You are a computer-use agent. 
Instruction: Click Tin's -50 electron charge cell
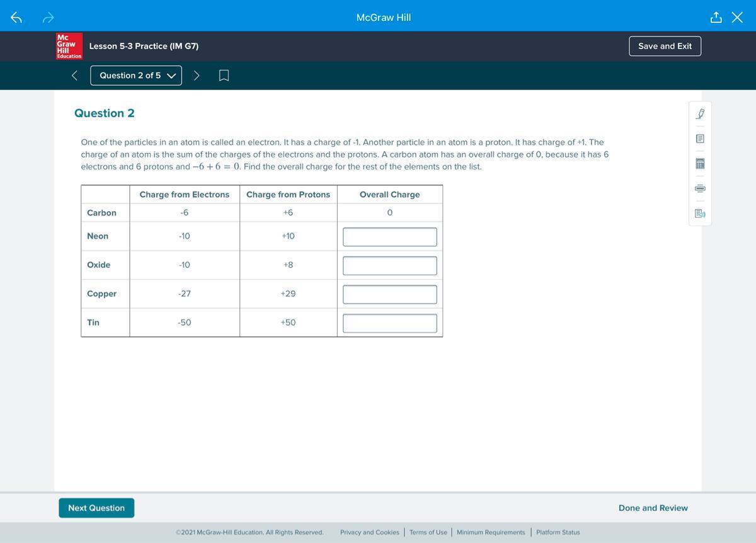pos(185,323)
